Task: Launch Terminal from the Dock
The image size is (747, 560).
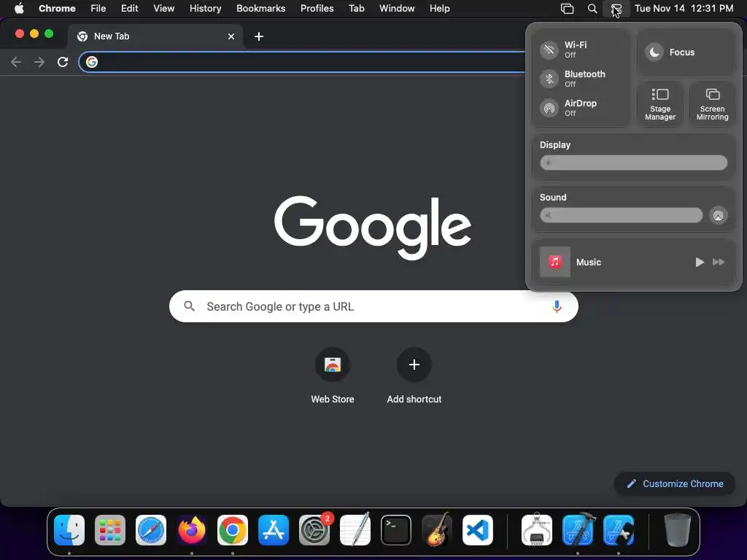Action: click(396, 530)
